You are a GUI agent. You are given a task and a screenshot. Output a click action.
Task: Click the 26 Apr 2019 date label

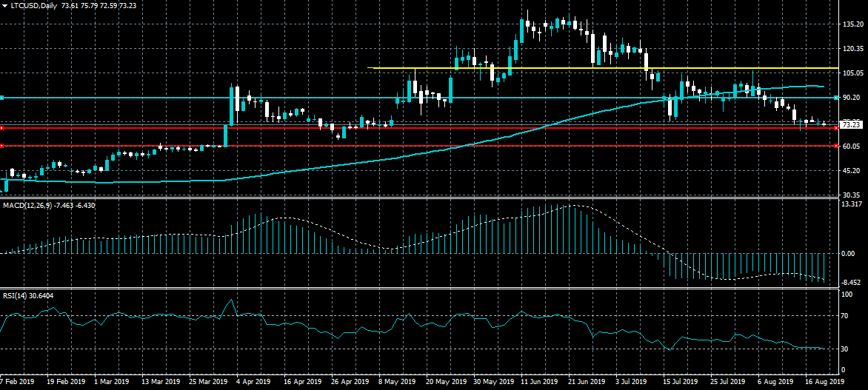coord(350,382)
